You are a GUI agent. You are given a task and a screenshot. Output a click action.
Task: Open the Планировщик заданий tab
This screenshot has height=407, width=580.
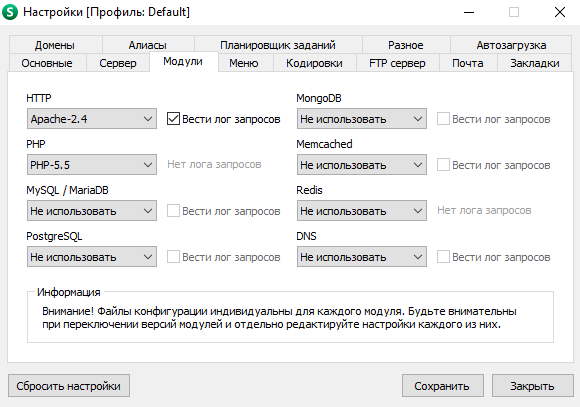[x=278, y=45]
